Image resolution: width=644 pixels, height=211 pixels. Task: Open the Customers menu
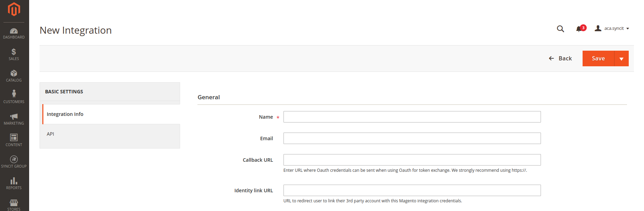click(14, 97)
